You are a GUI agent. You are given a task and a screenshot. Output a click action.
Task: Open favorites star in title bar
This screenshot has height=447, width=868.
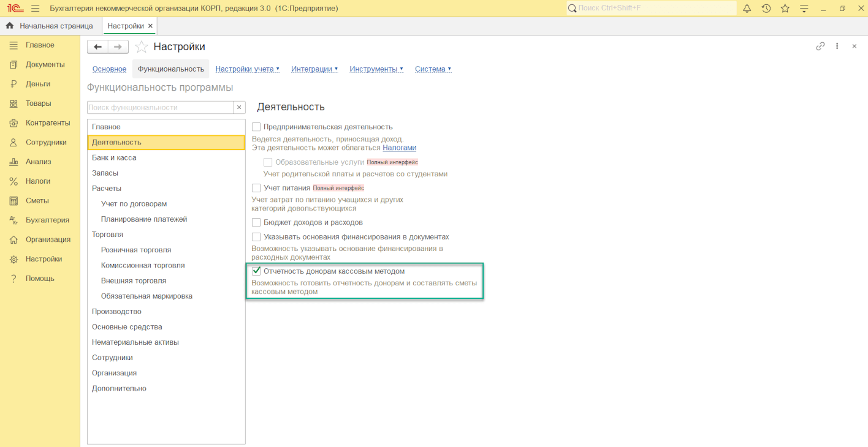(785, 9)
